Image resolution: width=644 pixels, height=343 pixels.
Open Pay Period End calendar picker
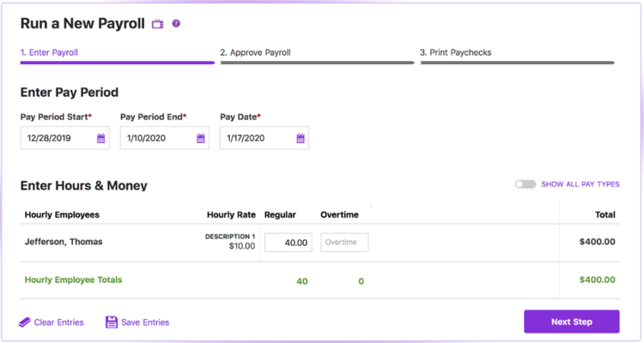click(x=200, y=138)
